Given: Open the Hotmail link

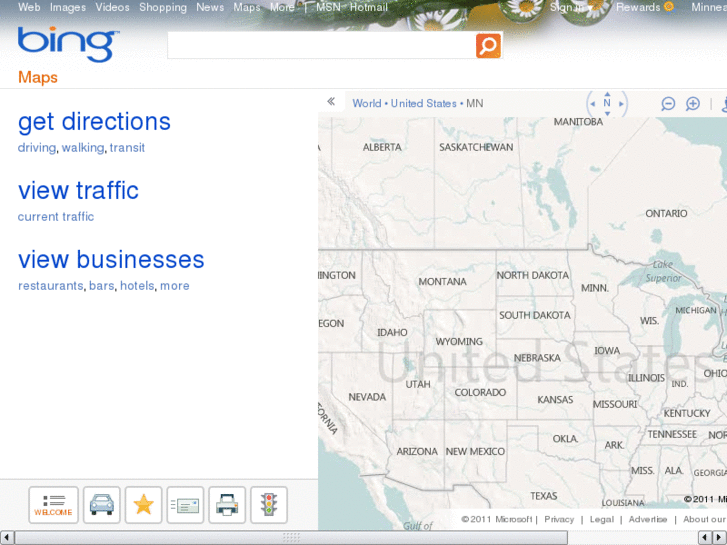Looking at the screenshot, I should pyautogui.click(x=369, y=7).
